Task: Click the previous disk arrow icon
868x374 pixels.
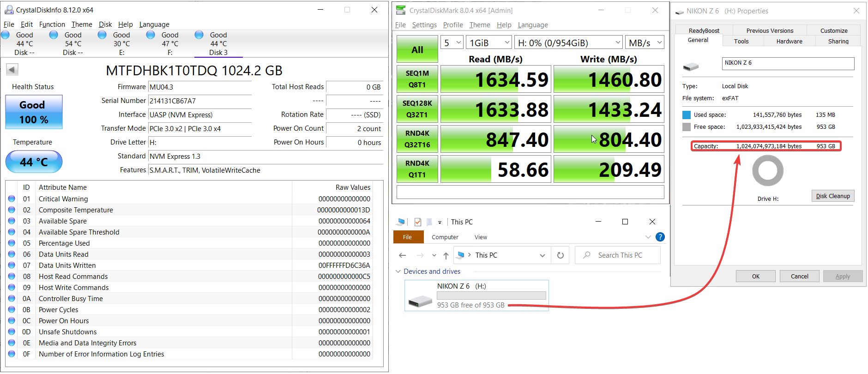Action: point(12,70)
